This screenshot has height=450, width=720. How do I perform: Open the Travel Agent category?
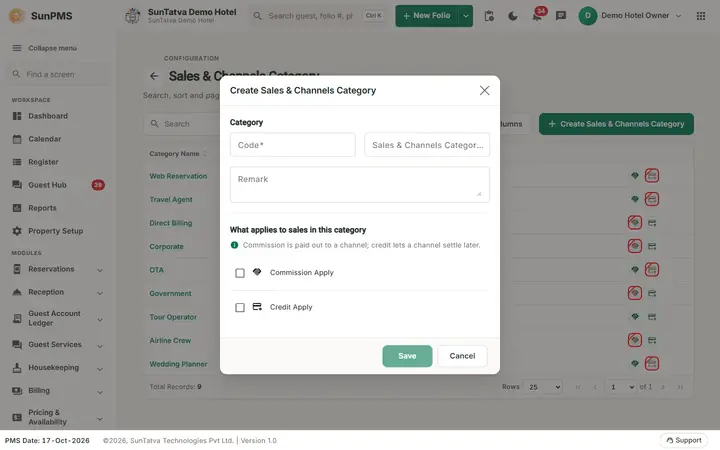(171, 200)
